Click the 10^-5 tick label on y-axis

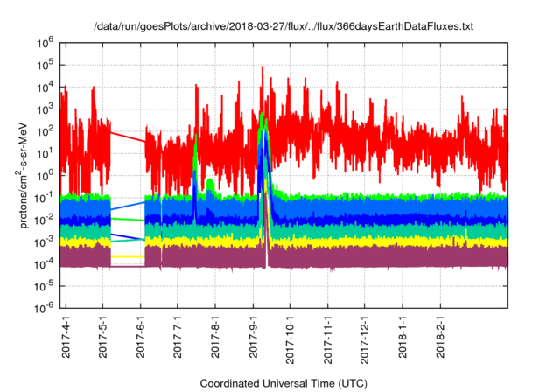(44, 287)
